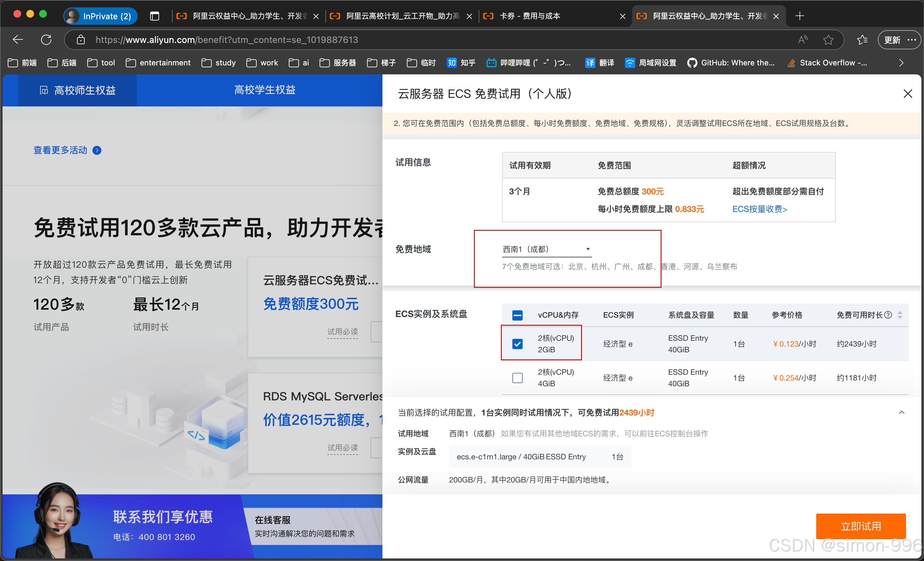Open the 哔哩哔哩 bookmark

point(528,63)
